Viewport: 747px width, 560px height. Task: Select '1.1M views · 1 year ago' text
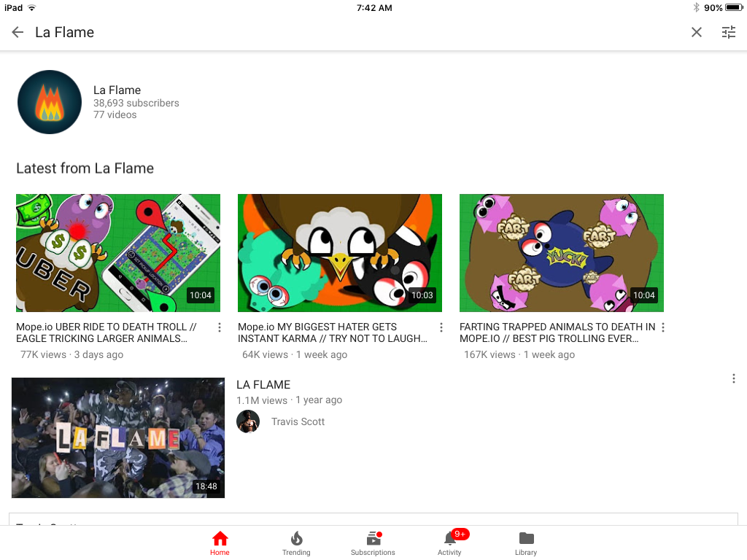pyautogui.click(x=289, y=400)
